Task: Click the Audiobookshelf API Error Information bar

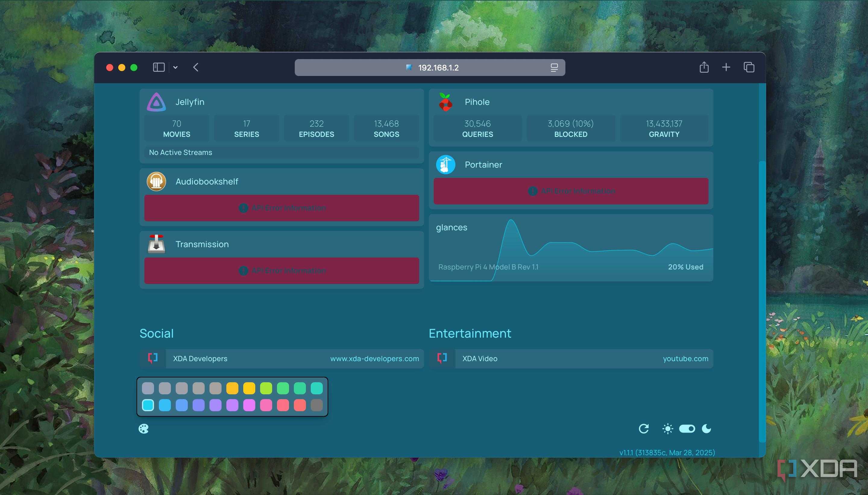Action: click(282, 208)
